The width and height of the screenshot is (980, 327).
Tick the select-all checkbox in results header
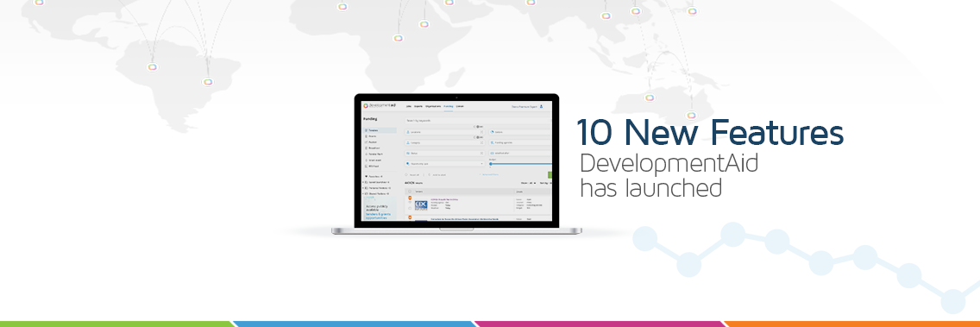tap(410, 192)
